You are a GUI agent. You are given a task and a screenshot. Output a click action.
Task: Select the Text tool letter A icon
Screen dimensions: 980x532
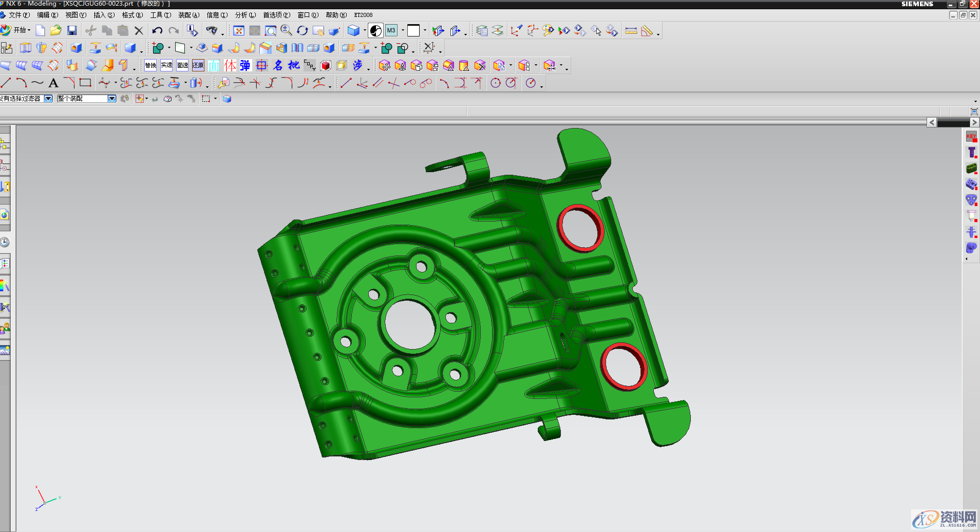[x=53, y=83]
